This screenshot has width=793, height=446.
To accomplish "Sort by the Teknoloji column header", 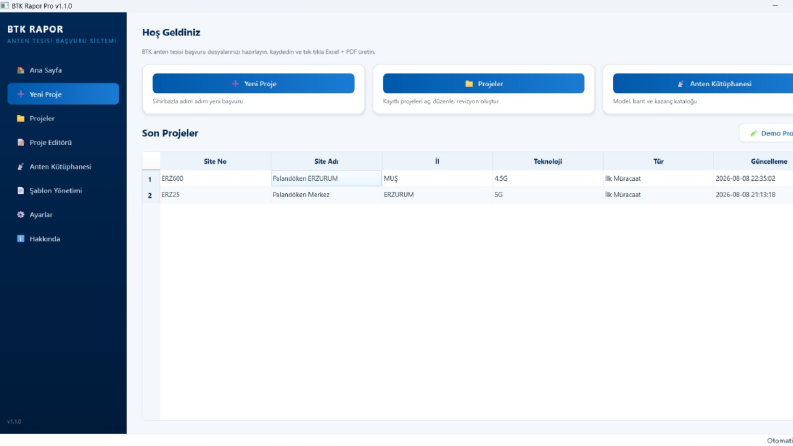I will coord(548,161).
